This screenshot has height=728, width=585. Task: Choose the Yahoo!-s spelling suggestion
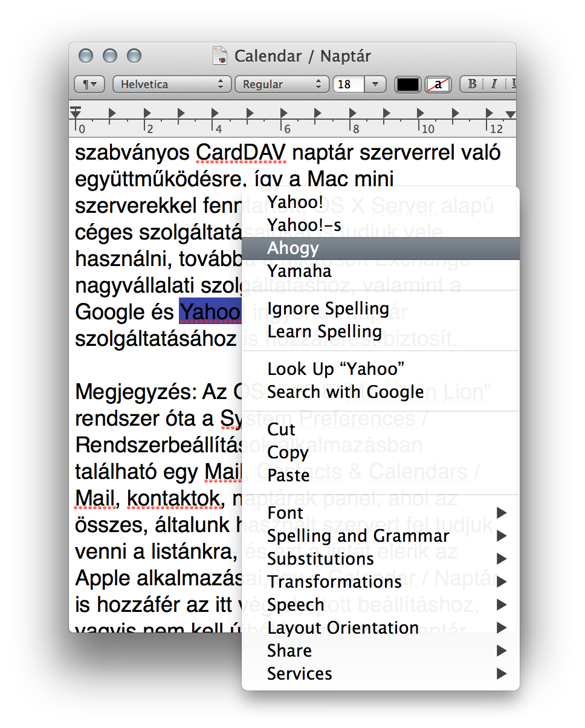380,225
